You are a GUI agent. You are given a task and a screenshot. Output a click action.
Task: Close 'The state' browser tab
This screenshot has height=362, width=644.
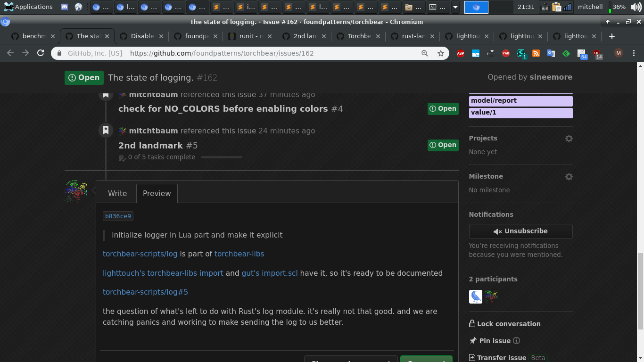(x=107, y=36)
